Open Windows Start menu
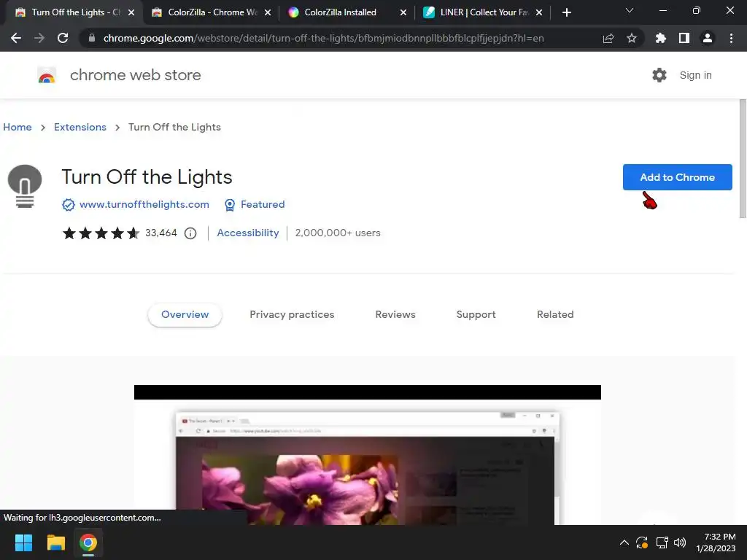 click(23, 542)
